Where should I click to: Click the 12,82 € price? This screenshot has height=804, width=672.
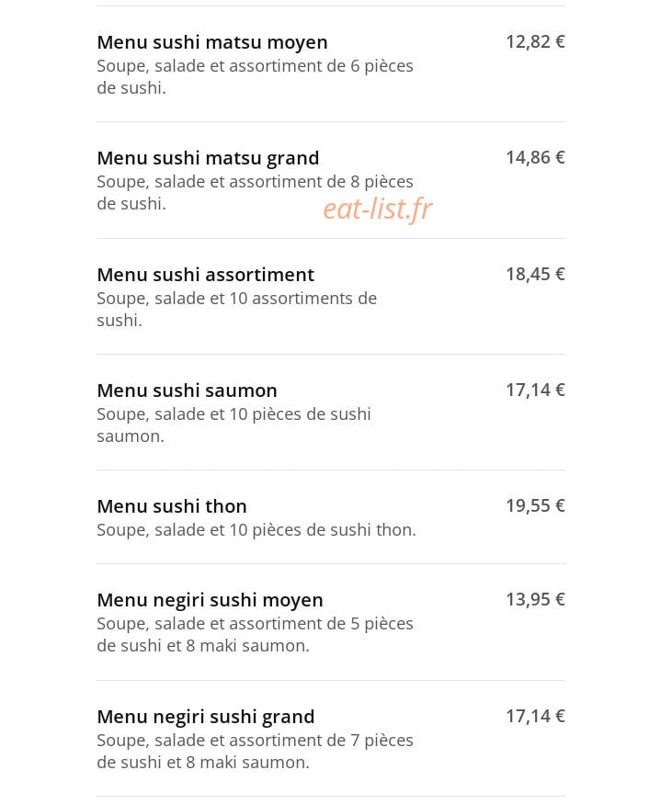coord(535,41)
